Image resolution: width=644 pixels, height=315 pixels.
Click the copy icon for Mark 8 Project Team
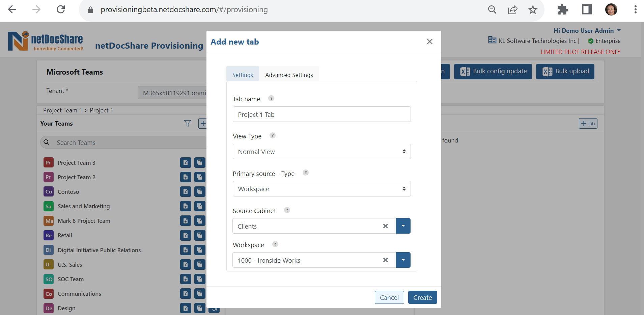point(200,220)
